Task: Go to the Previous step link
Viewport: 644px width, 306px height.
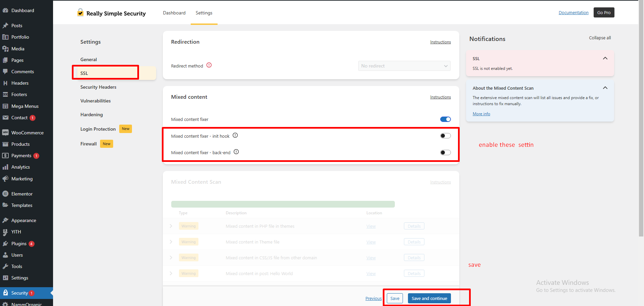Action: click(x=373, y=298)
